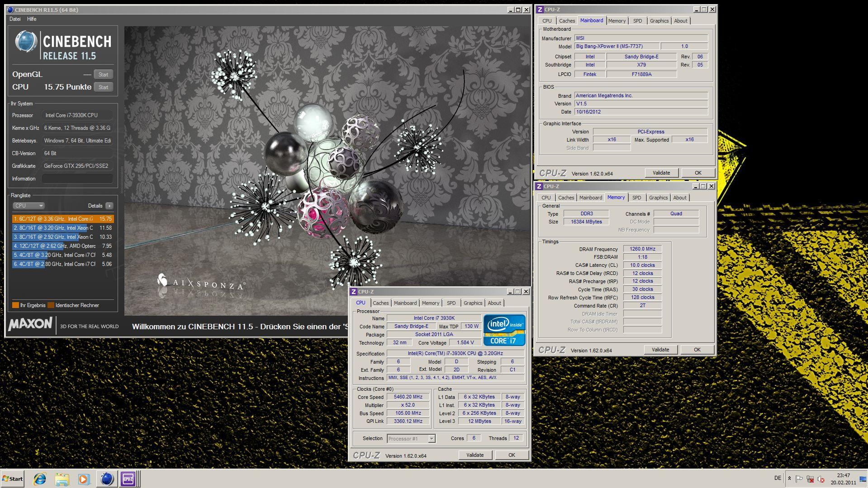Start the OpenGL benchmark

click(103, 75)
